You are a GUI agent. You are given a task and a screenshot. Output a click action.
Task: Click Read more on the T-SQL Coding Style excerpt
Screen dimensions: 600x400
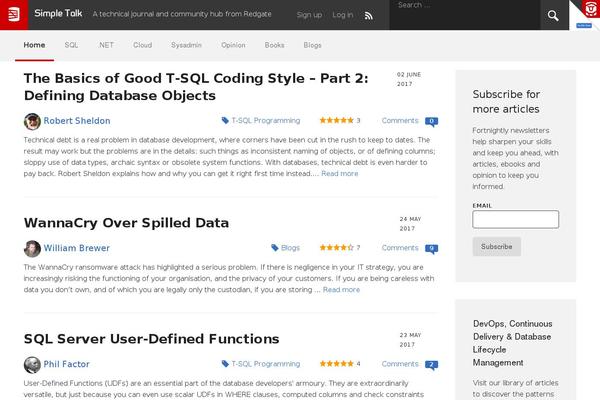click(x=340, y=173)
